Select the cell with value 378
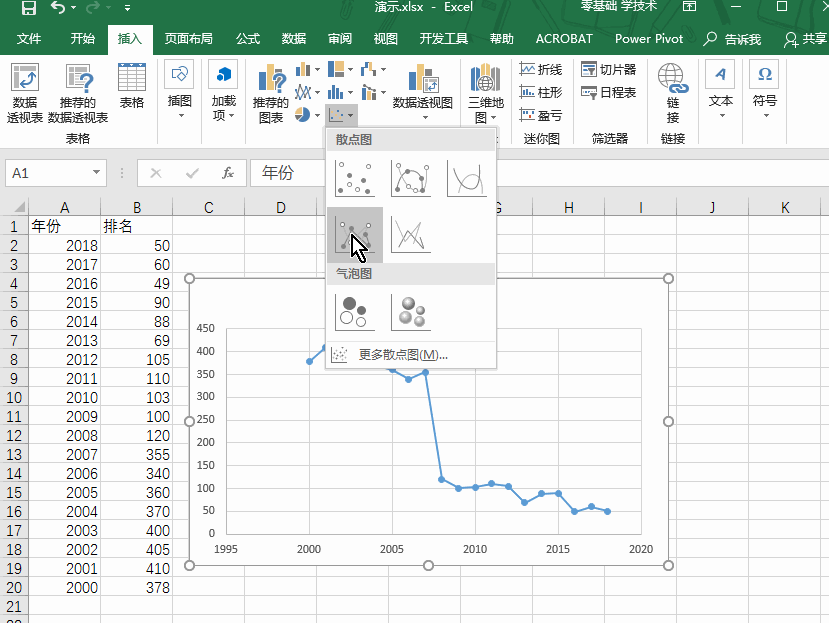The width and height of the screenshot is (829, 623). point(136,588)
